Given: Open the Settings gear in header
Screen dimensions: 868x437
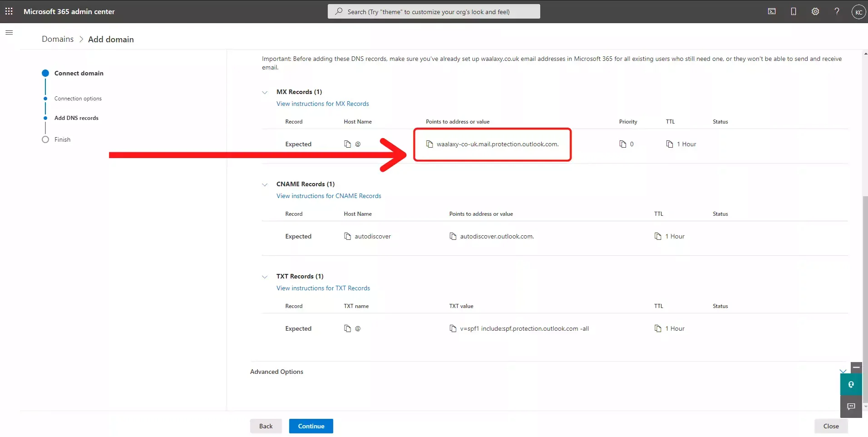Looking at the screenshot, I should point(815,11).
